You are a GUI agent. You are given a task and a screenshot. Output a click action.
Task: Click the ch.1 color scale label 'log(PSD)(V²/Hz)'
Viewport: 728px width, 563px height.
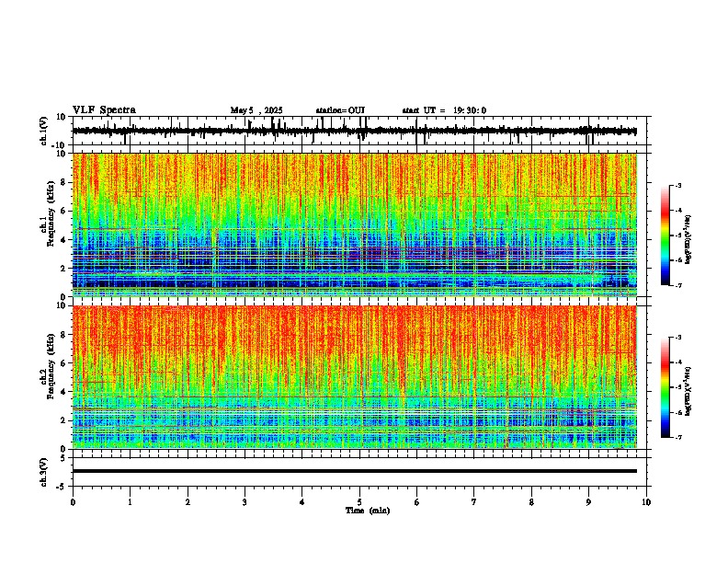click(688, 240)
